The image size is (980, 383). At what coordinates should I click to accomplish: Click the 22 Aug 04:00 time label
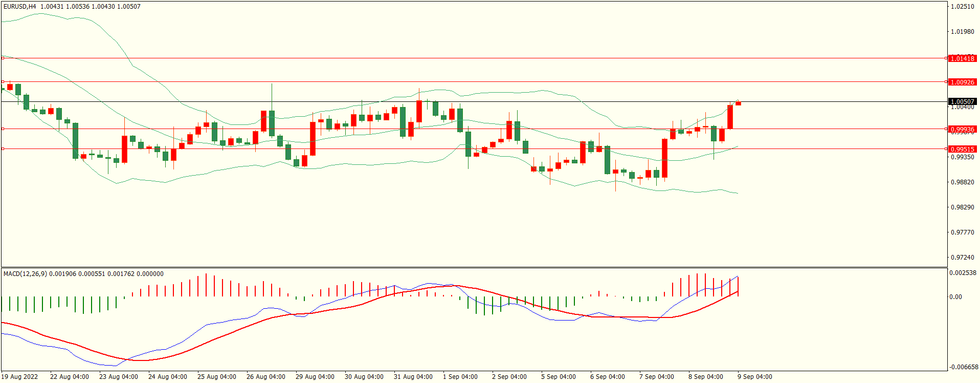point(70,377)
